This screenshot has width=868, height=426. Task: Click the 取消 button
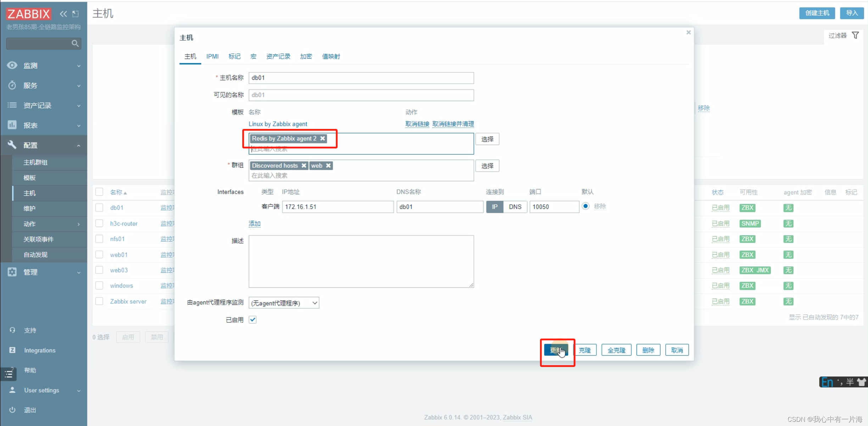(x=677, y=350)
